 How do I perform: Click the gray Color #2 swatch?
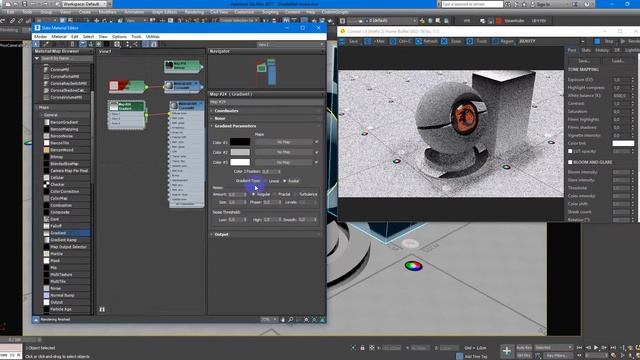240,152
